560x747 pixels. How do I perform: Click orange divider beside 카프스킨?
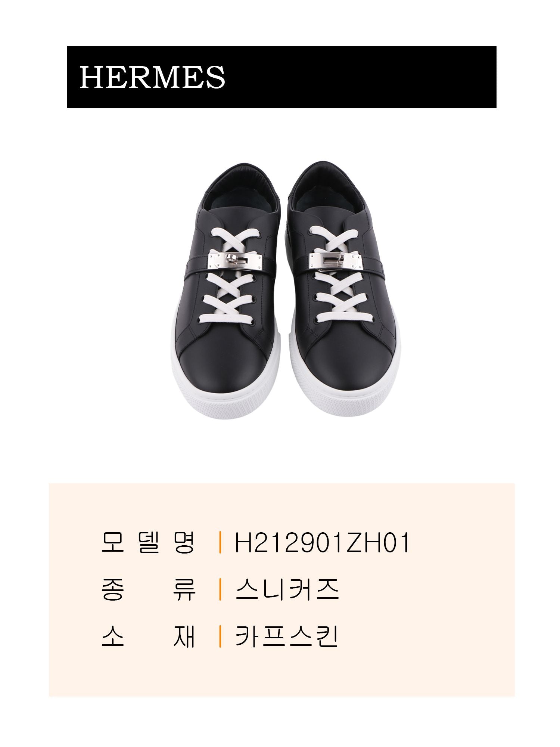(x=221, y=636)
